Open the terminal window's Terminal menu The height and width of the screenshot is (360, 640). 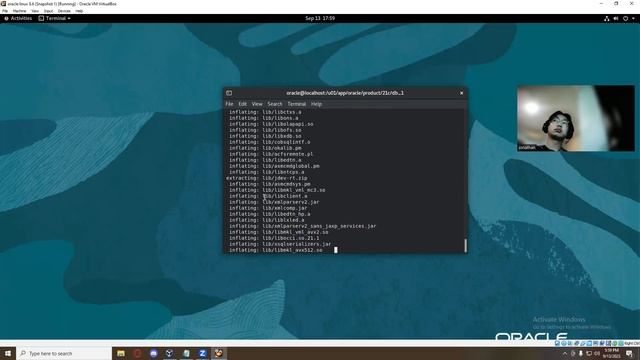(297, 104)
